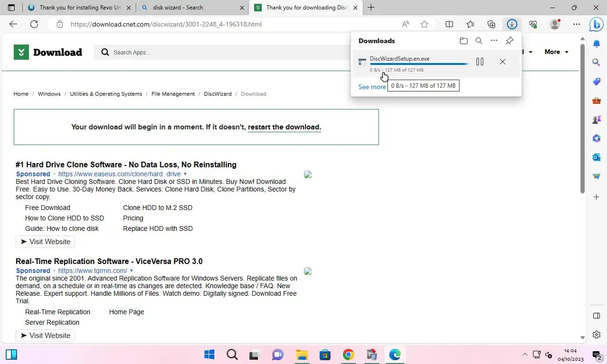Screen dimensions: 607x364
Task: Open Edge Settings and more menu
Action: coord(577,24)
